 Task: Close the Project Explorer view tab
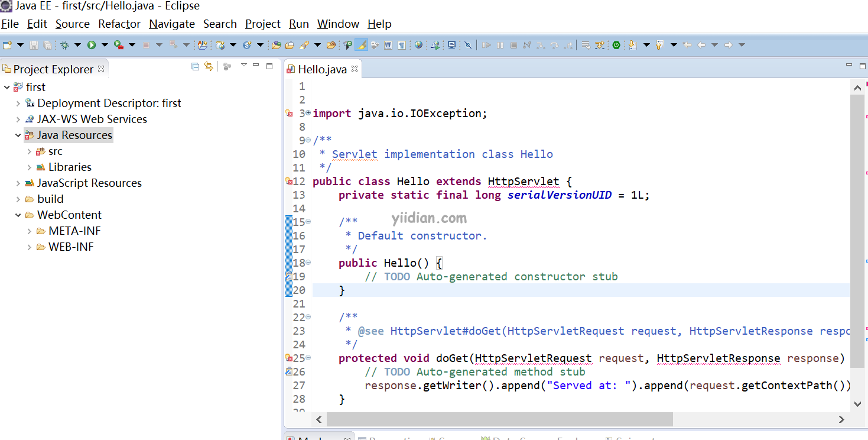(101, 69)
